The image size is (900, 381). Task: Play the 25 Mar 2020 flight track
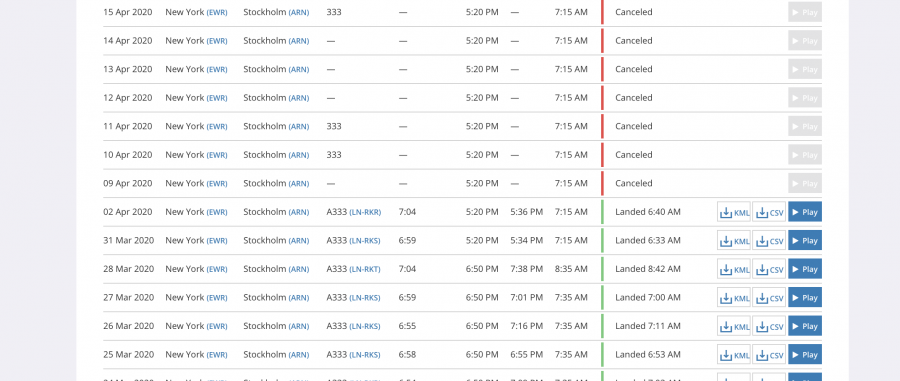(x=805, y=355)
